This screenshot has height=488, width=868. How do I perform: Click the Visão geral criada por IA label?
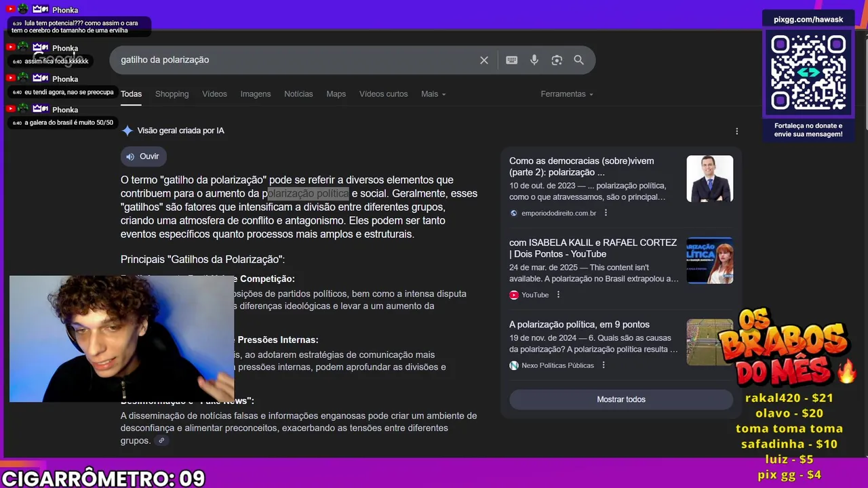(x=180, y=131)
